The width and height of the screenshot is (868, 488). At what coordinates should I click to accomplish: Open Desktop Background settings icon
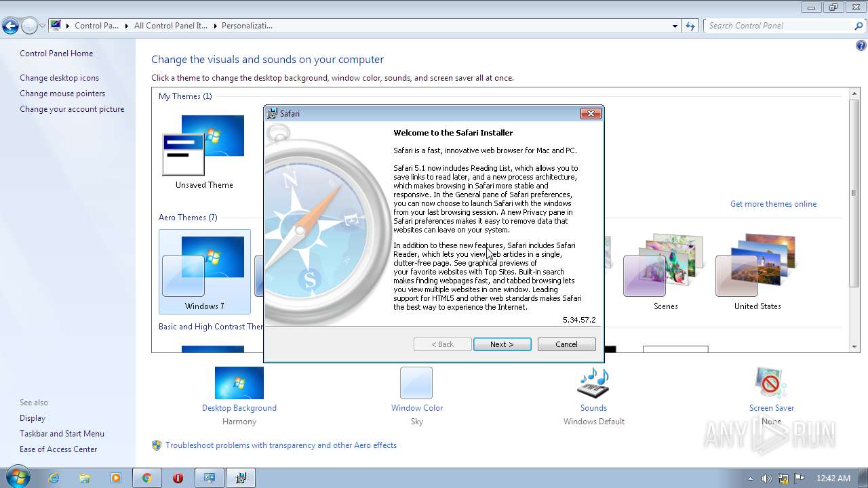click(x=239, y=383)
